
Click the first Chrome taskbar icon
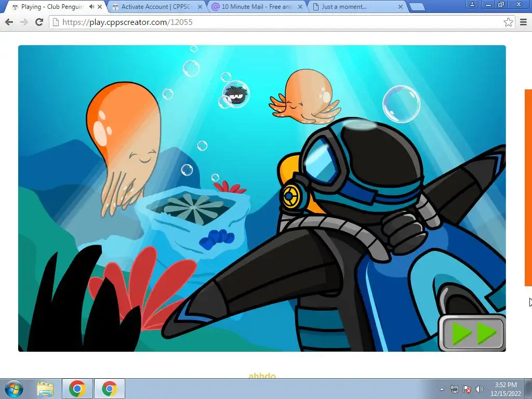[x=77, y=389]
